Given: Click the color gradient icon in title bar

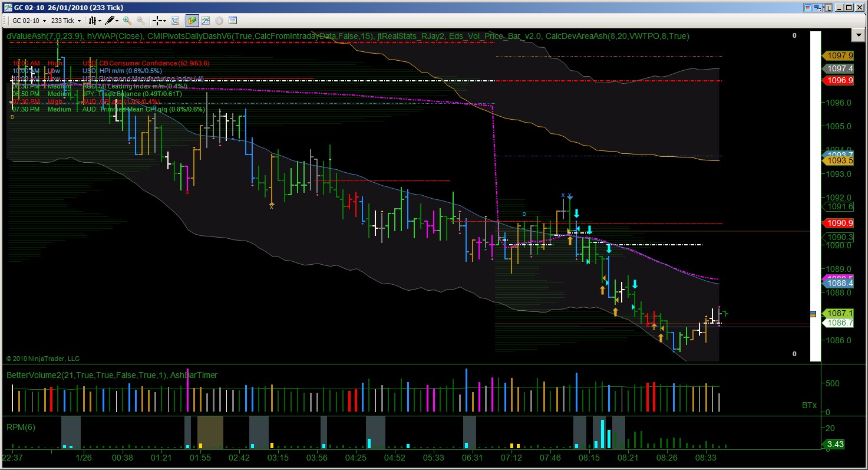Looking at the screenshot, I should [807, 7].
